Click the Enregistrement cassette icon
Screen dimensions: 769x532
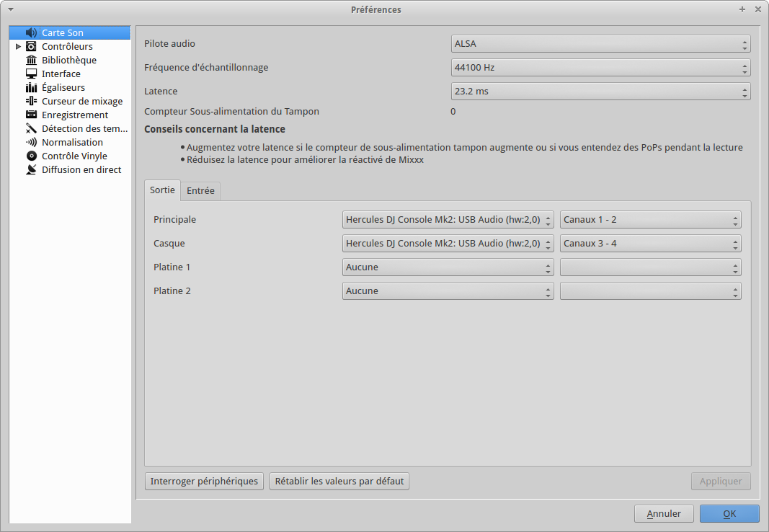[31, 115]
